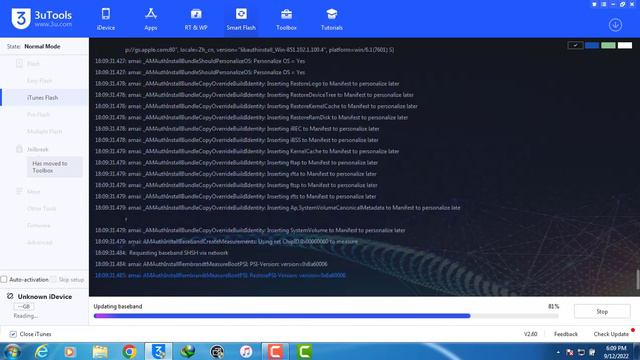Open the Windows Start menu
Screen dimensions: 640x360
pos(12,351)
